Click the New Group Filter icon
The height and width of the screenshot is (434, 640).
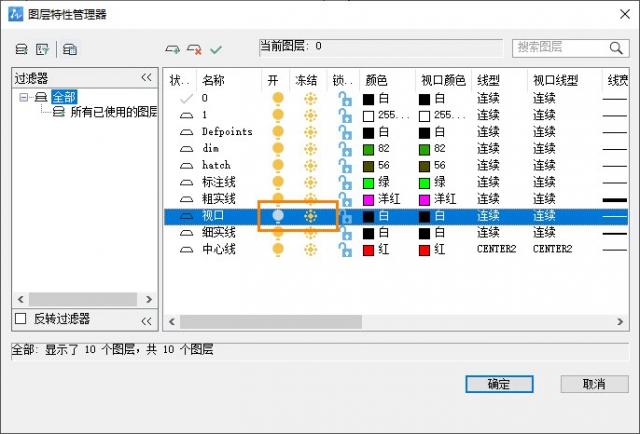tap(43, 48)
